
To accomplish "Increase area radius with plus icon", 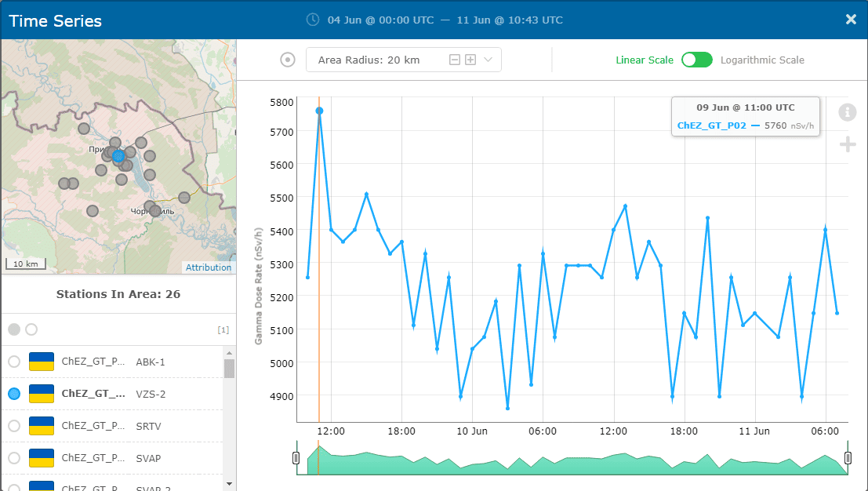I will (470, 60).
